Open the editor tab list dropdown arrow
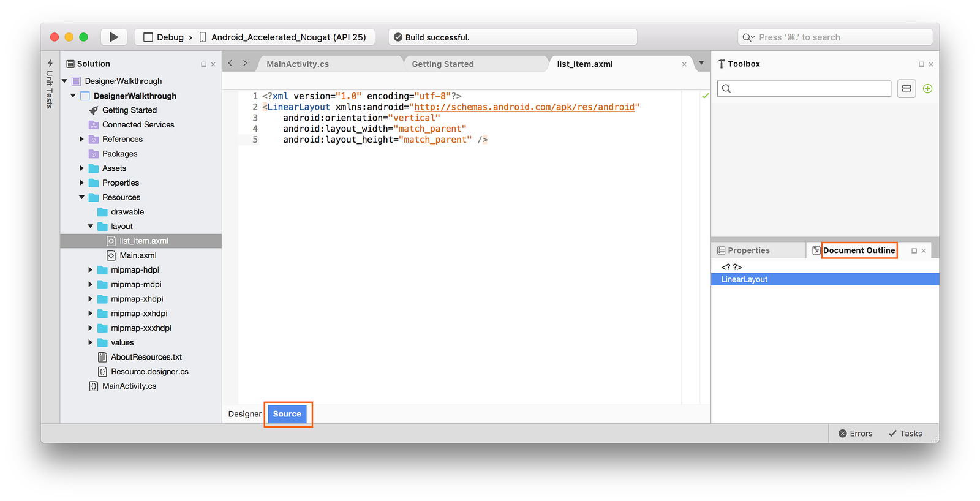This screenshot has width=980, height=501. (x=701, y=63)
